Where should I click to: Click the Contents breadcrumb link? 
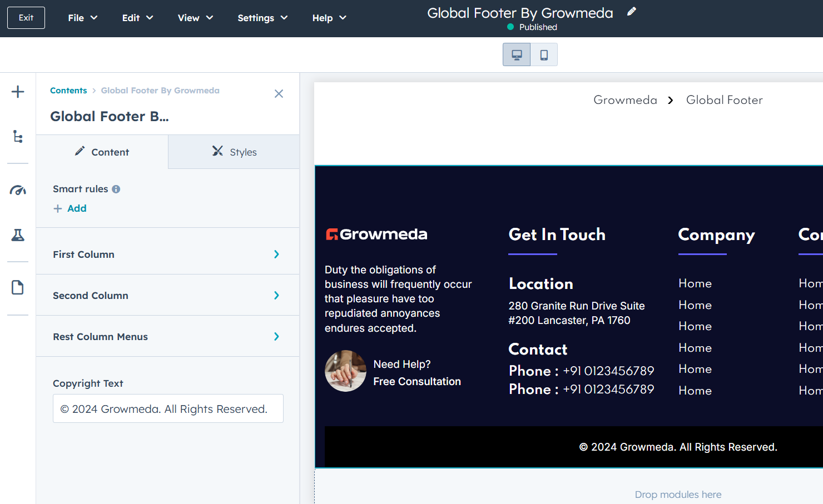click(x=68, y=91)
